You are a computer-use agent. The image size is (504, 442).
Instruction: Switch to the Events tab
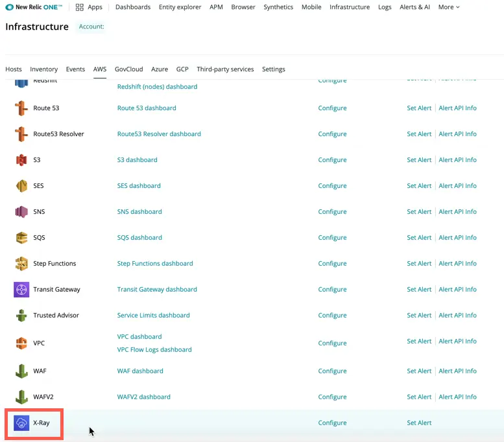(x=75, y=69)
